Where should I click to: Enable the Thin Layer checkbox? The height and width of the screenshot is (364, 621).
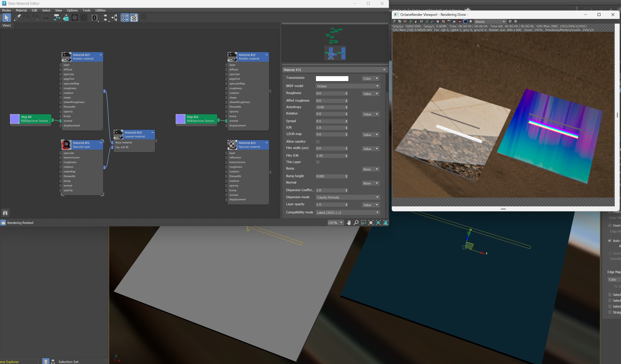318,162
